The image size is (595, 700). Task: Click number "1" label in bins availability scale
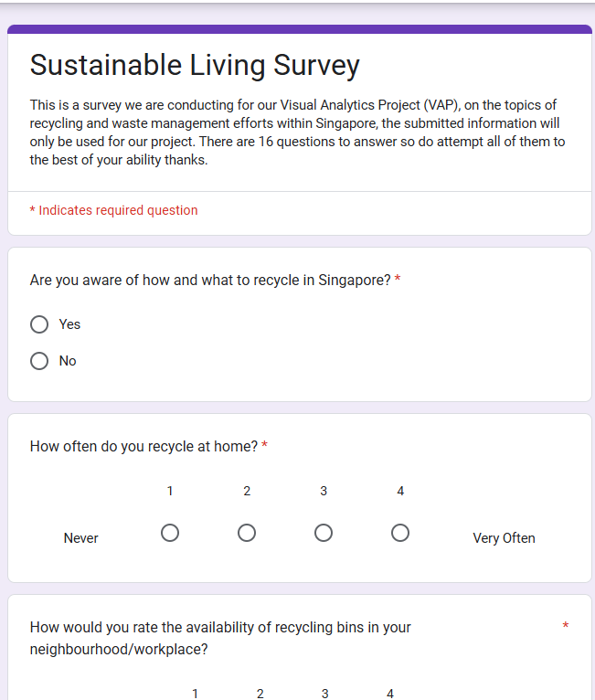click(196, 694)
